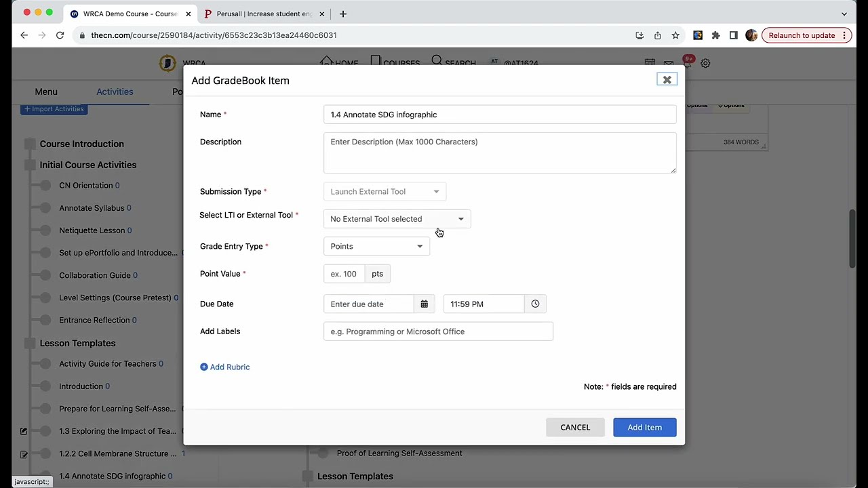Click the 11:59 PM time field
Image resolution: width=868 pixels, height=488 pixels.
tap(484, 304)
